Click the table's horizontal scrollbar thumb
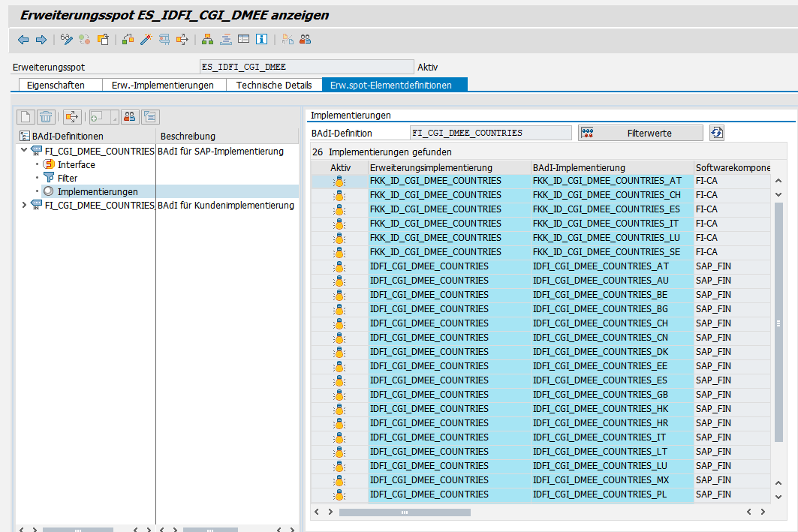 (405, 512)
